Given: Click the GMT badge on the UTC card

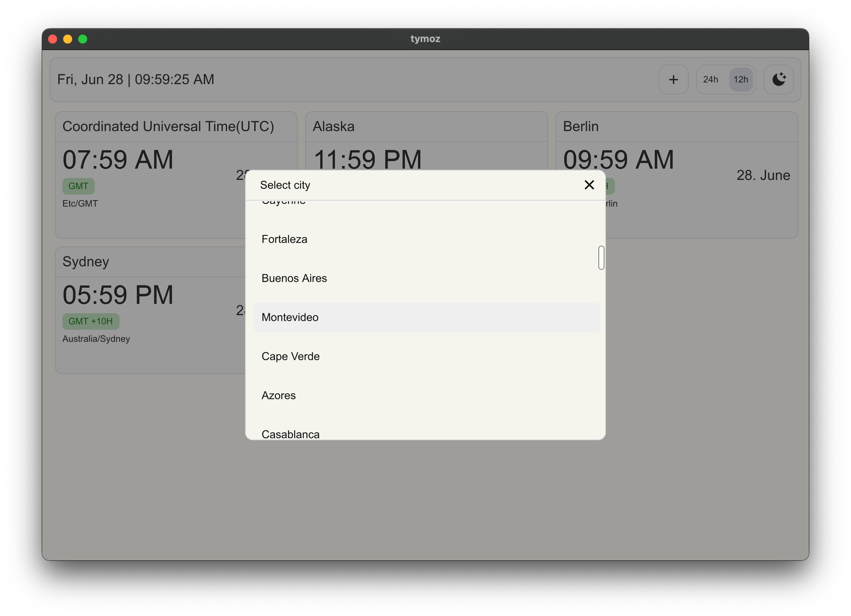Looking at the screenshot, I should (x=78, y=186).
